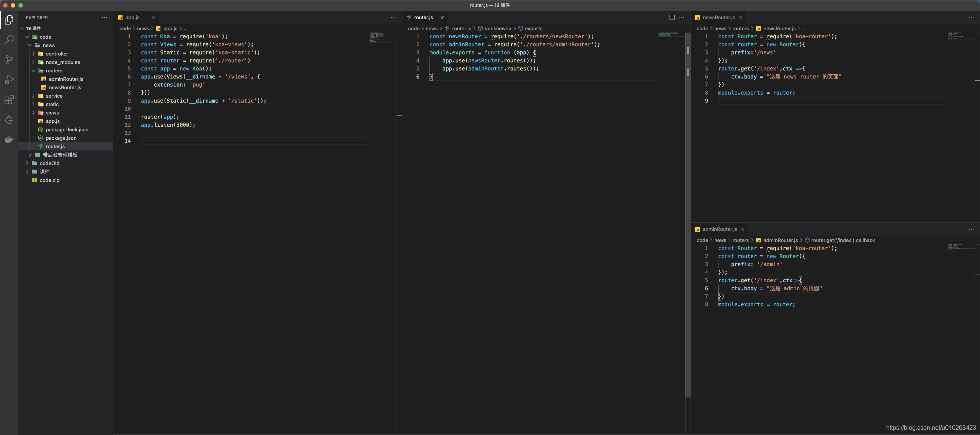Close the app.js tab

[x=153, y=18]
